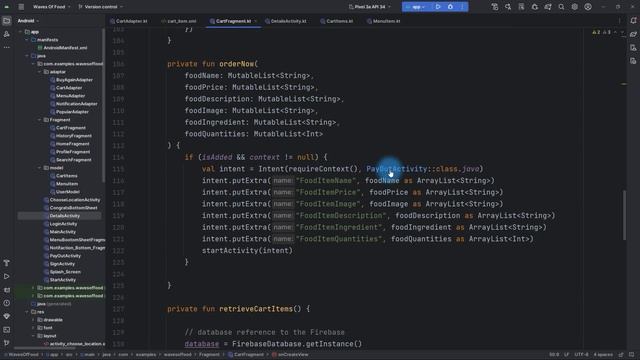Select NotificationAdapter in project tree
The image size is (640, 360).
point(73,104)
